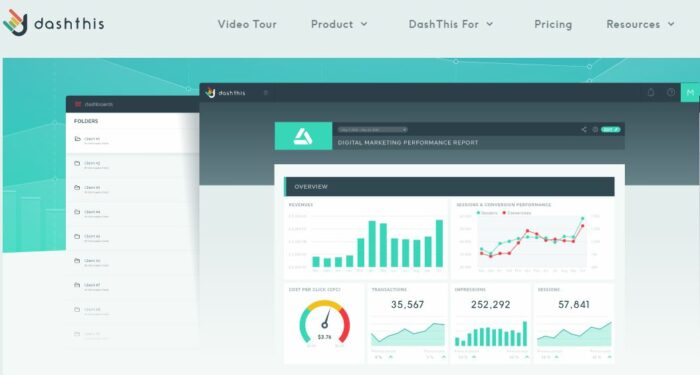This screenshot has width=700, height=375.
Task: Click the hamburger menu icon beside the dashthis logo
Action: click(266, 93)
